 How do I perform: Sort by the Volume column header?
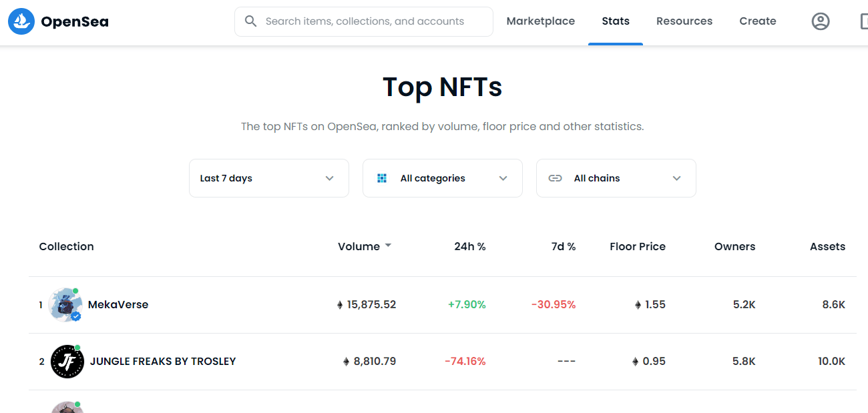(359, 246)
